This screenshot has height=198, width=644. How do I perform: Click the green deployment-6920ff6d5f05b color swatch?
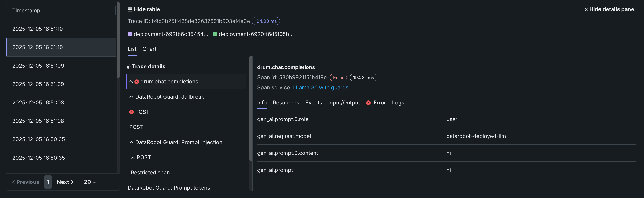coord(215,34)
